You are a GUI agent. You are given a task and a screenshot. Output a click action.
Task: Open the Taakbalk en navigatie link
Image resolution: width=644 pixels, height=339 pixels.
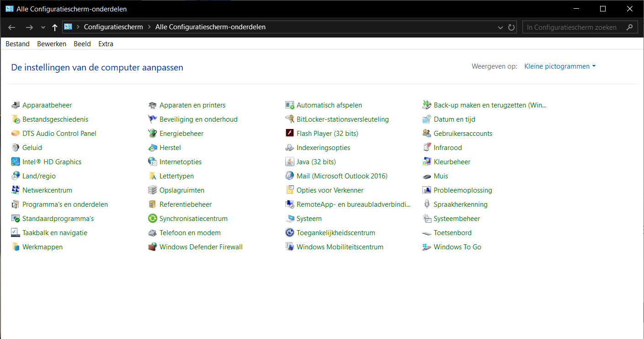pyautogui.click(x=55, y=233)
